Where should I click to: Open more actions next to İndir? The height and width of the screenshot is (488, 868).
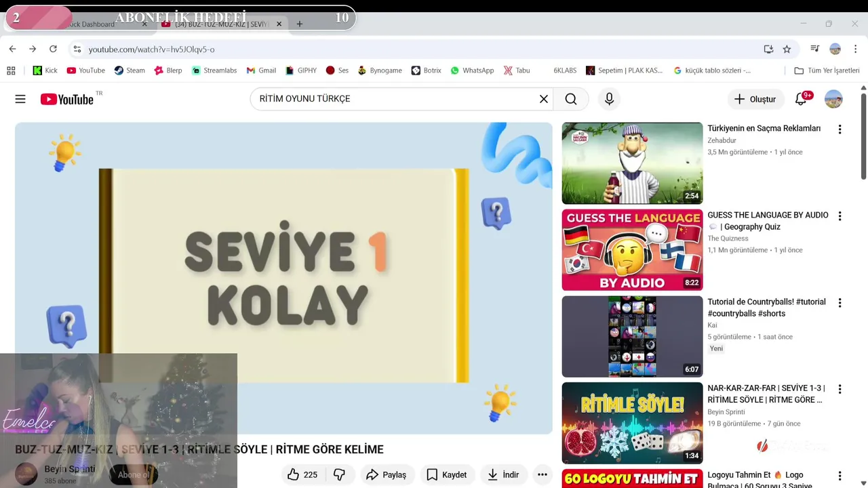542,474
